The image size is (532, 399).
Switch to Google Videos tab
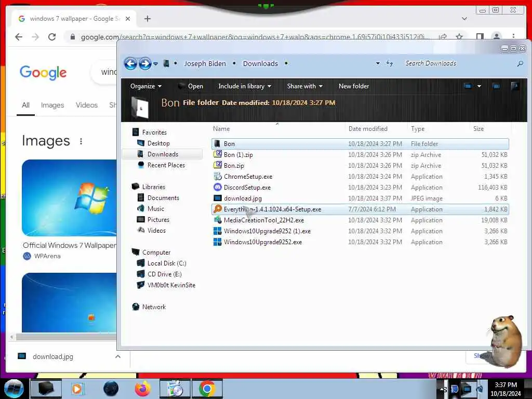tap(87, 105)
